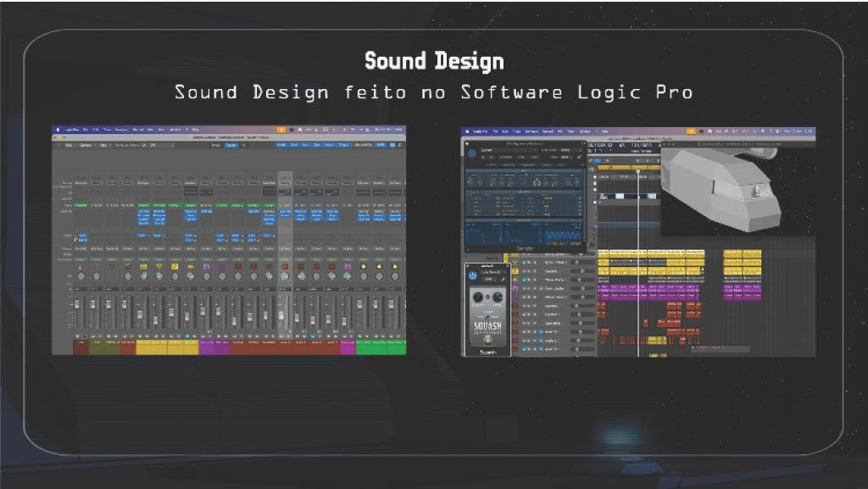This screenshot has height=489, width=868.
Task: Open the Window menu in the arrange window
Action: [585, 131]
